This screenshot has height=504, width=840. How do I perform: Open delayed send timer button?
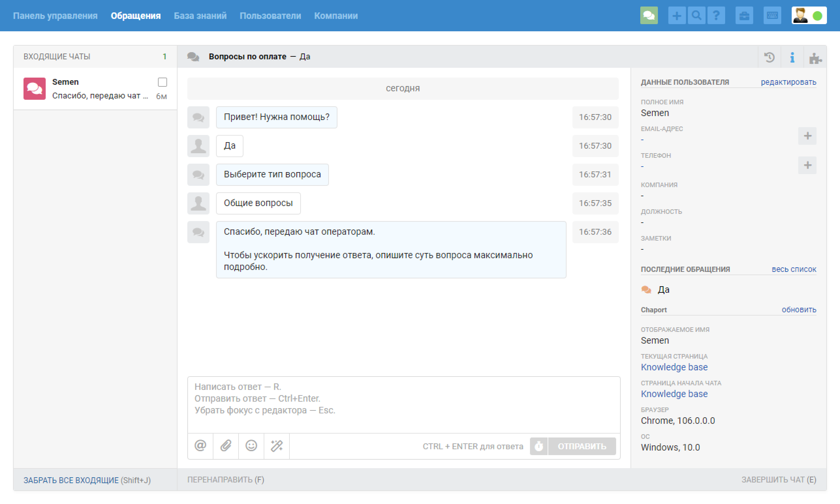coord(539,446)
